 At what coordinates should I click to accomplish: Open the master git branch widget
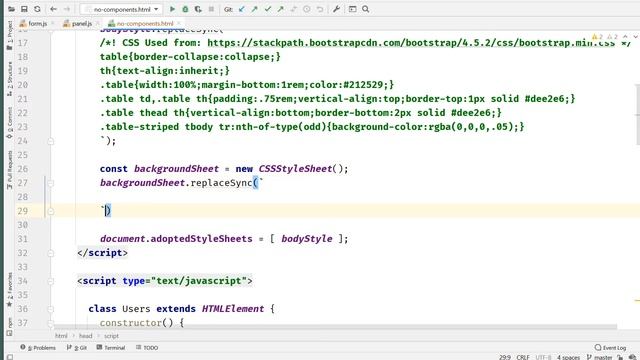(599, 357)
